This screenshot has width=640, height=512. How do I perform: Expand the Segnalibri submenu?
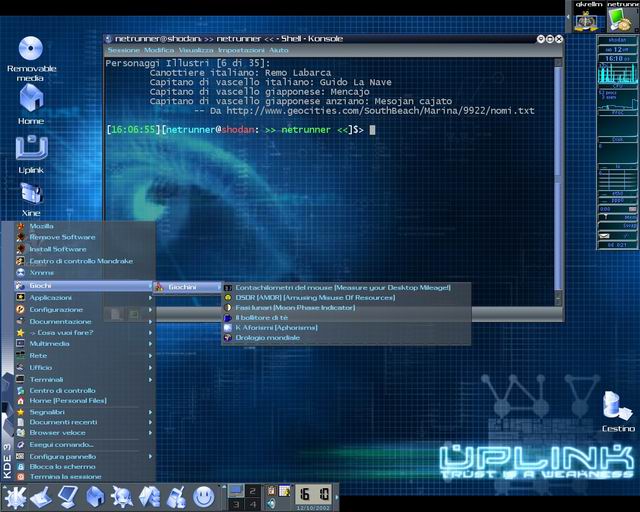click(84, 412)
